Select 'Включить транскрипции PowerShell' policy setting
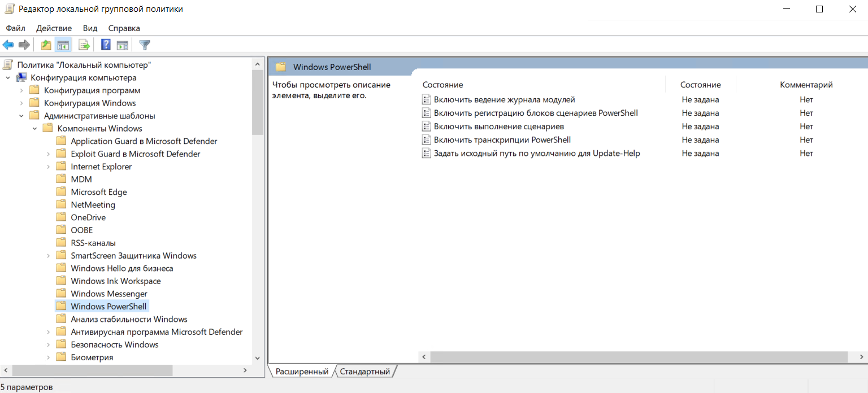Viewport: 868px width, 393px height. (502, 140)
